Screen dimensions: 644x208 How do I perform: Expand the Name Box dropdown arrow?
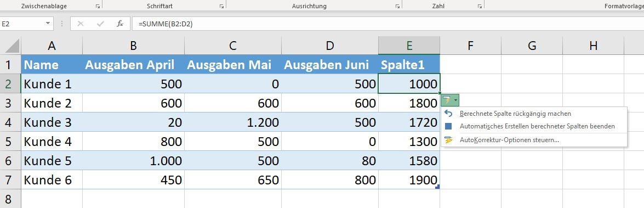click(48, 24)
